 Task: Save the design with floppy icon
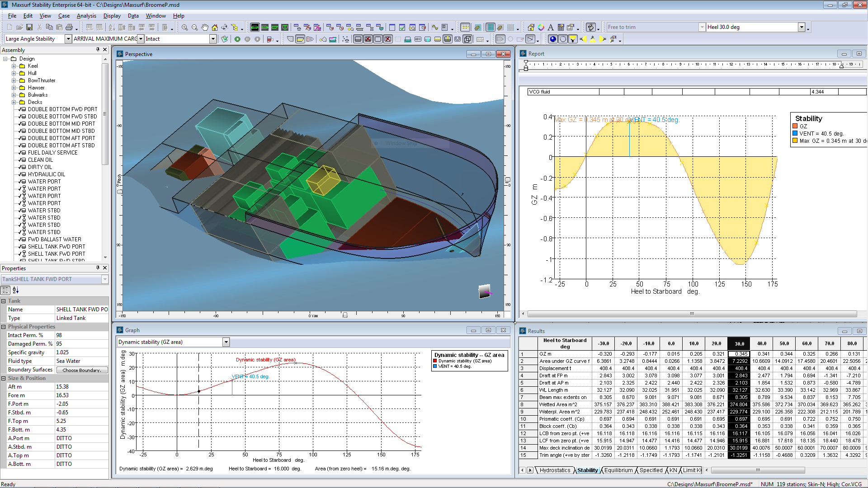[29, 28]
